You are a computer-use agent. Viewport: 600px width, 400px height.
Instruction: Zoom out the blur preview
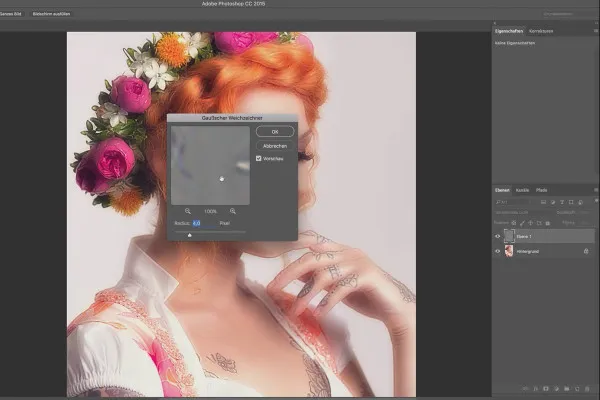pos(188,211)
